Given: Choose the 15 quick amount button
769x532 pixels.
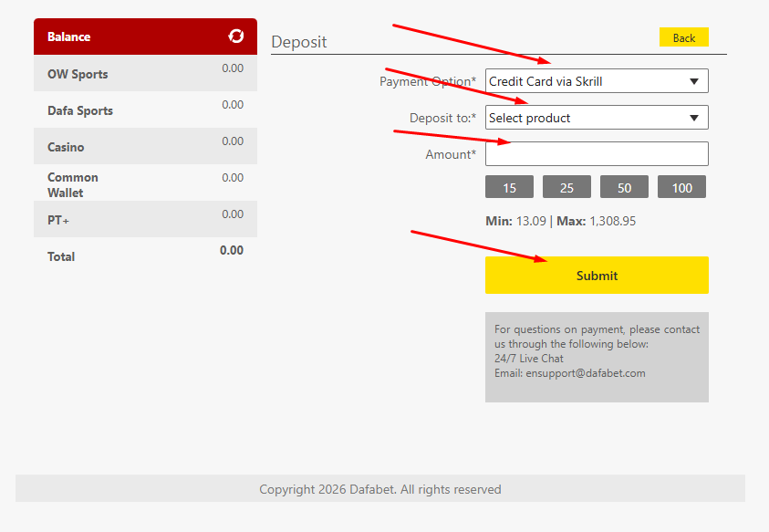Looking at the screenshot, I should (509, 187).
